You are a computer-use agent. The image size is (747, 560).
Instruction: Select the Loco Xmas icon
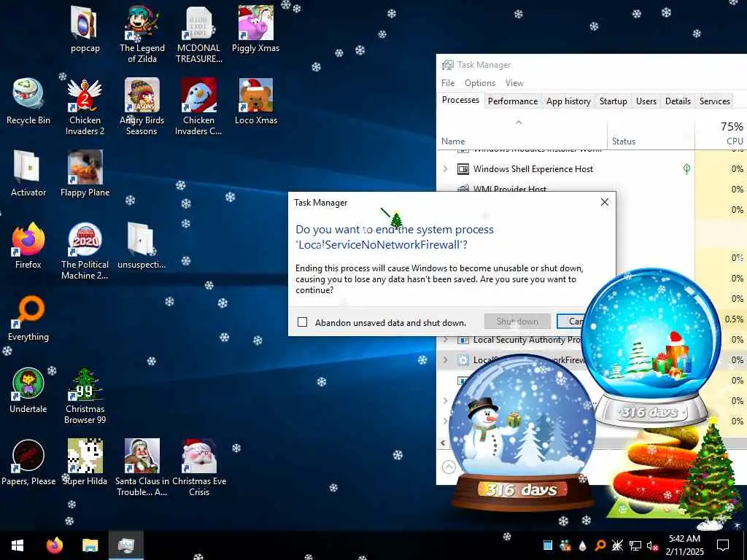(256, 101)
